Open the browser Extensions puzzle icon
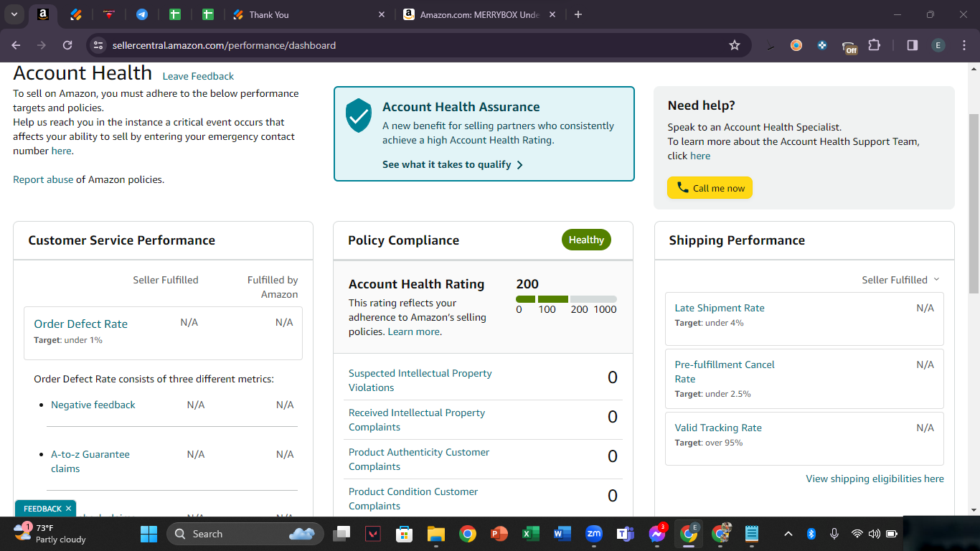This screenshot has height=551, width=980. pos(874,45)
